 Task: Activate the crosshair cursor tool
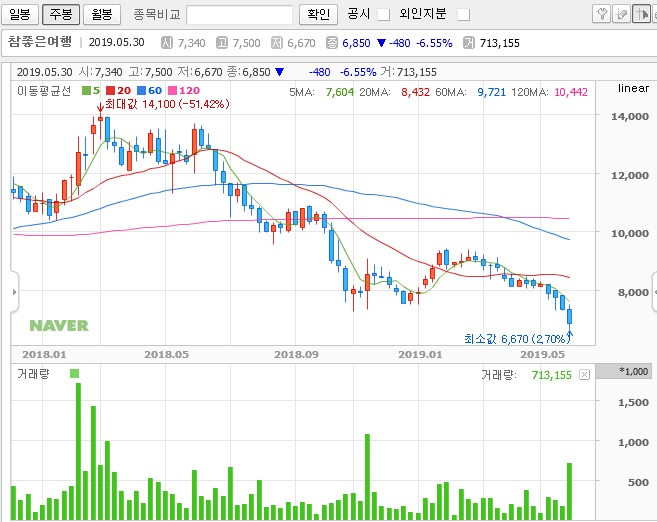click(x=641, y=14)
